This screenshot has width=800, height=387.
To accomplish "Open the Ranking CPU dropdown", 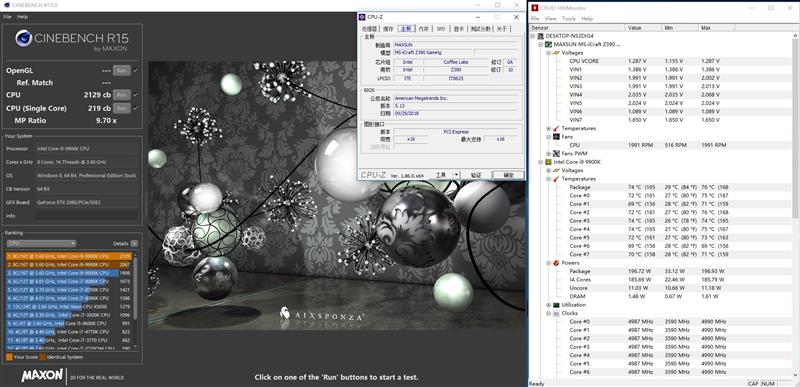I will coord(41,244).
